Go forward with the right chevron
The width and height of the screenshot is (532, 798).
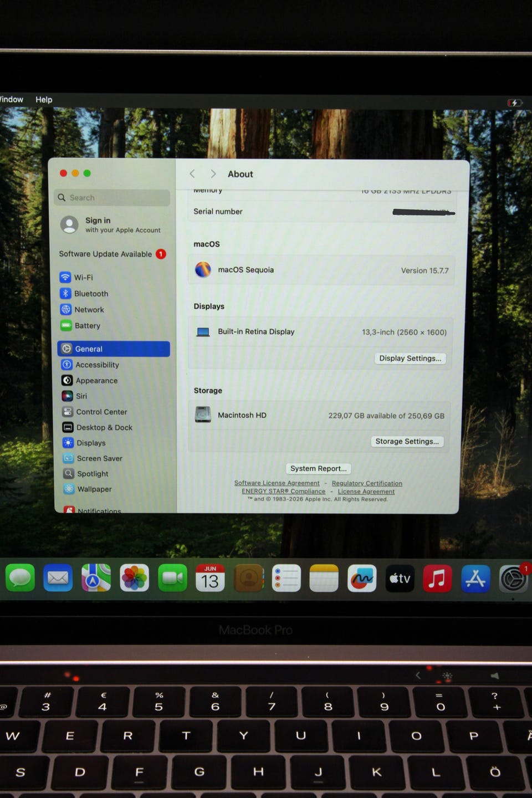click(213, 173)
